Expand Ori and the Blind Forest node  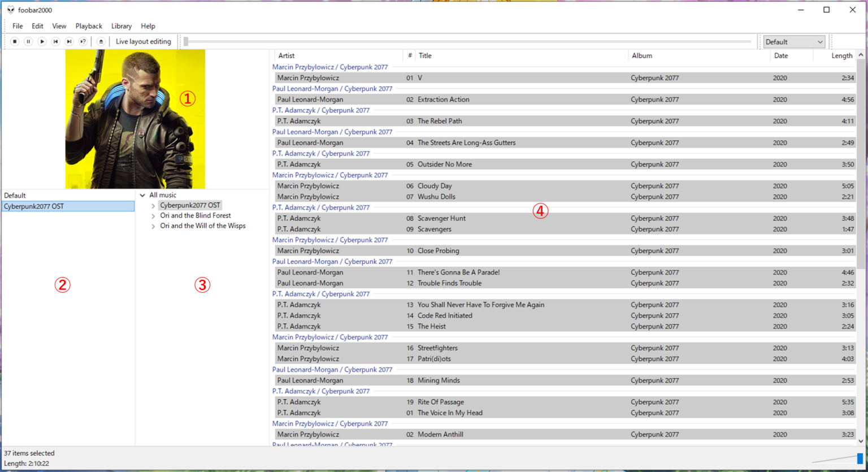click(152, 215)
